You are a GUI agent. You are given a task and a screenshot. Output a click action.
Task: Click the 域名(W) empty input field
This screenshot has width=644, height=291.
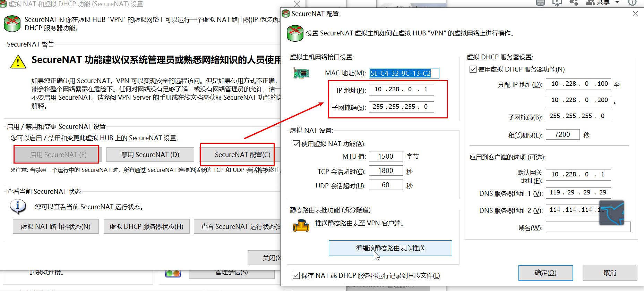[x=588, y=227]
